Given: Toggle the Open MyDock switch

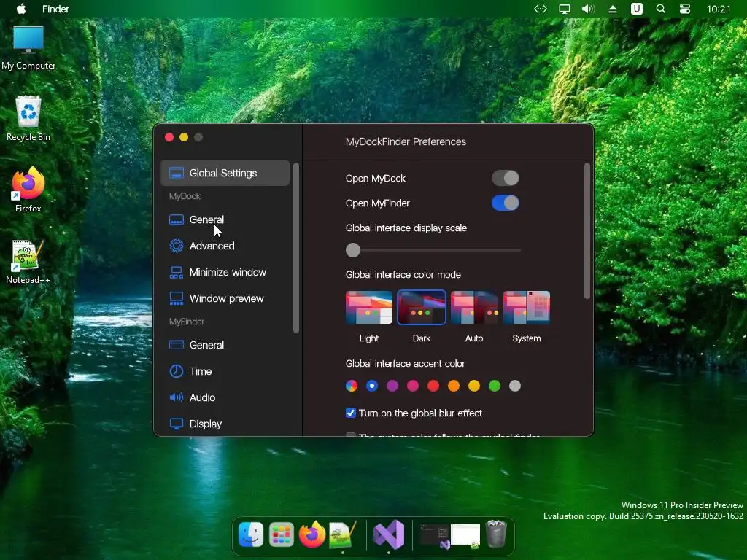Looking at the screenshot, I should [505, 178].
